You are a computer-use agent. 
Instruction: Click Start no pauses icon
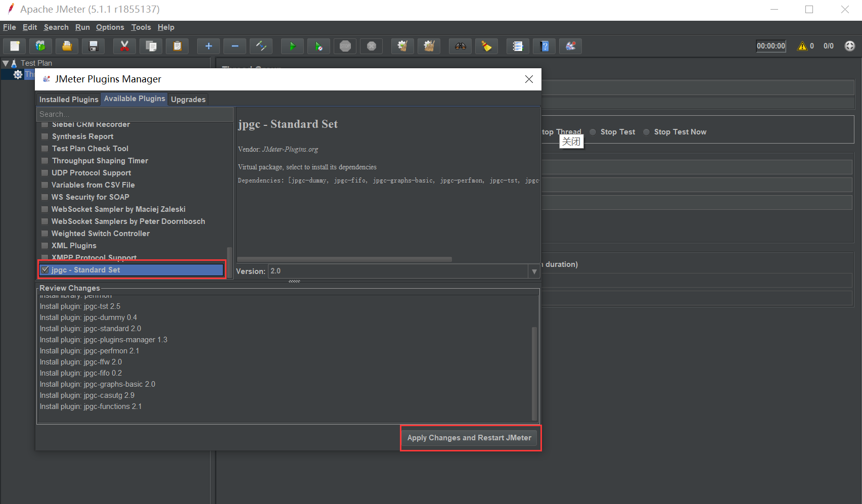tap(319, 46)
